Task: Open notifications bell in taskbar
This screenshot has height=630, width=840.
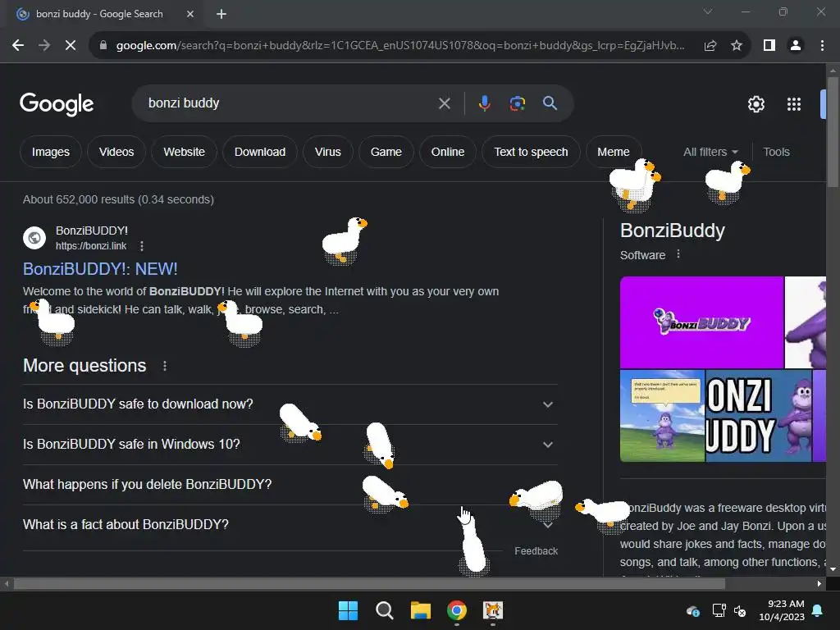Action: point(818,610)
